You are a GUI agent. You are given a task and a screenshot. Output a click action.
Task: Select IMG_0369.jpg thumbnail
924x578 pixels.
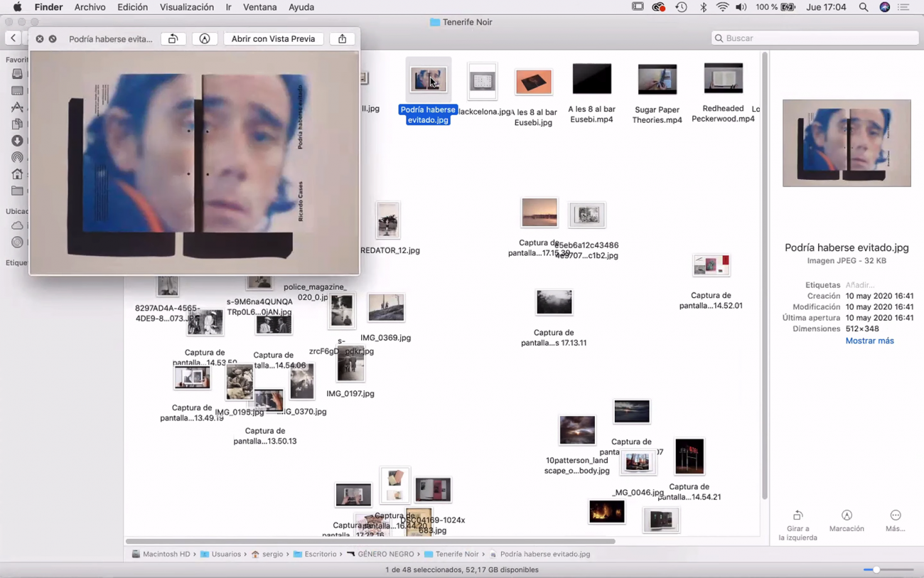point(386,308)
